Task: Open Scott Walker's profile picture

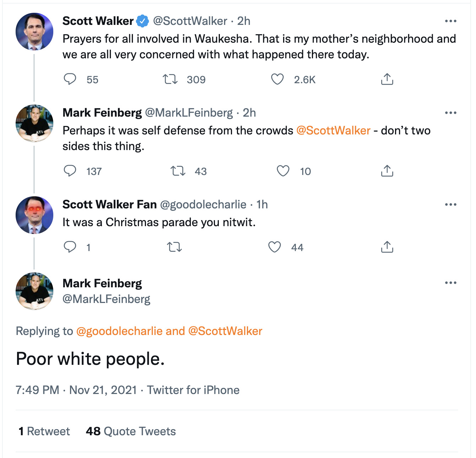Action: click(34, 32)
